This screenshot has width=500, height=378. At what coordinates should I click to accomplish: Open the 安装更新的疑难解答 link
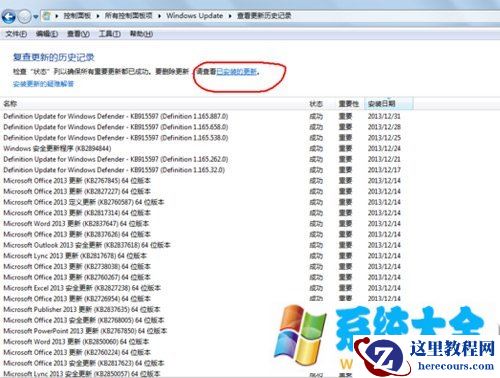(x=43, y=84)
